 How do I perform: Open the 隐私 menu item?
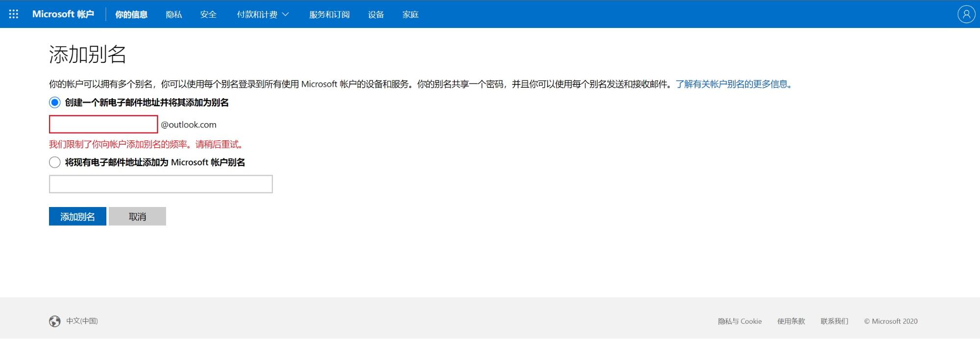point(174,15)
